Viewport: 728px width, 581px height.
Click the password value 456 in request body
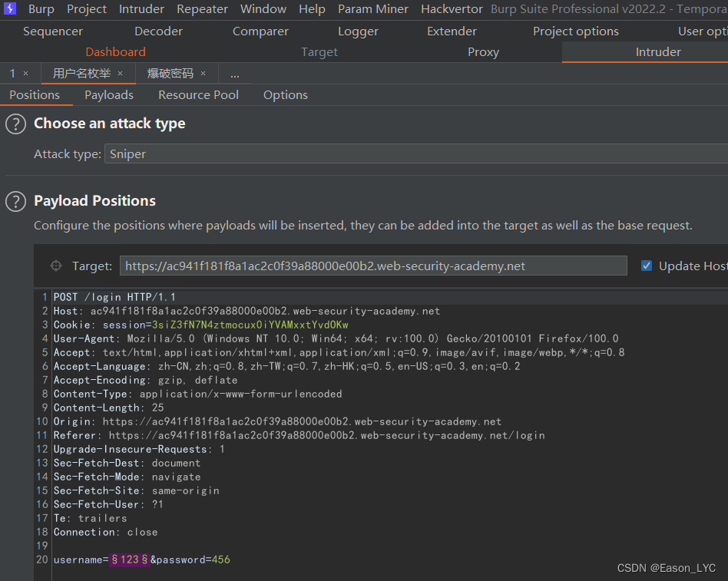click(220, 560)
